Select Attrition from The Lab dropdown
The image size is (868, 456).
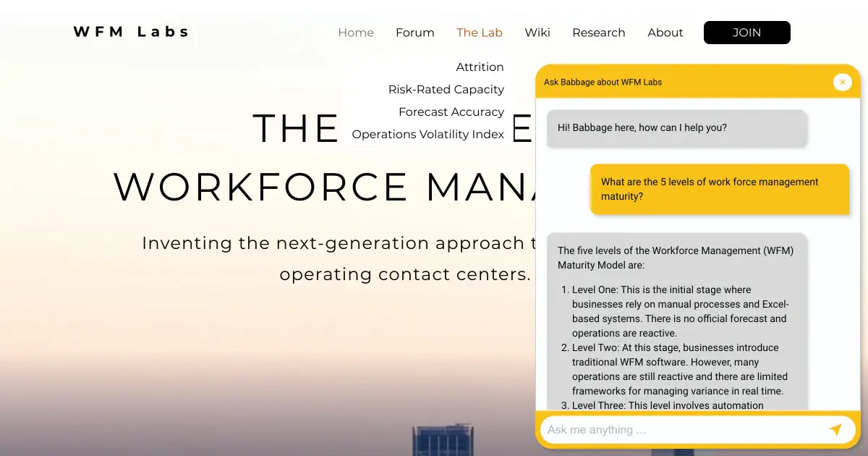point(480,67)
